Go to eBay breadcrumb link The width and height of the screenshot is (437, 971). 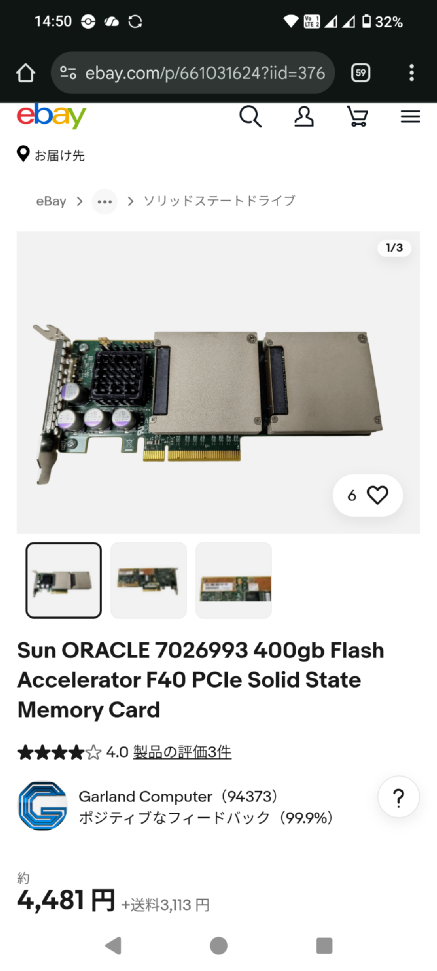(x=51, y=201)
